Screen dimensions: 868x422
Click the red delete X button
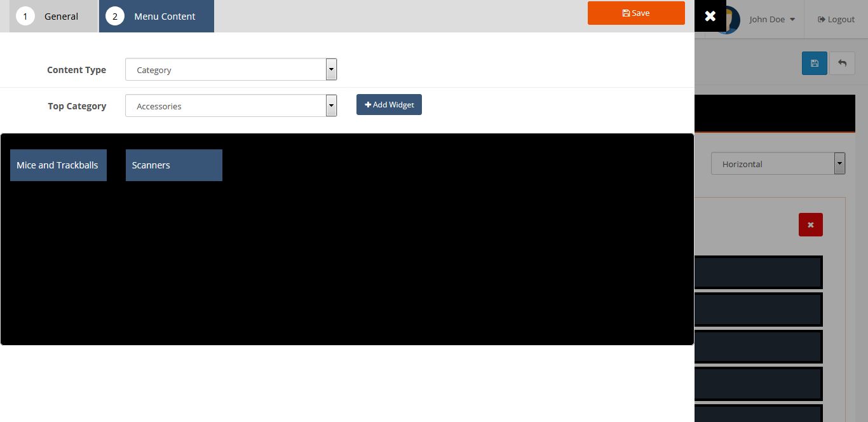click(811, 224)
